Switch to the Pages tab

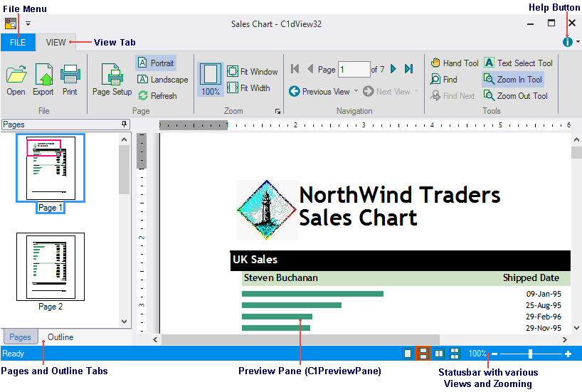tap(20, 337)
